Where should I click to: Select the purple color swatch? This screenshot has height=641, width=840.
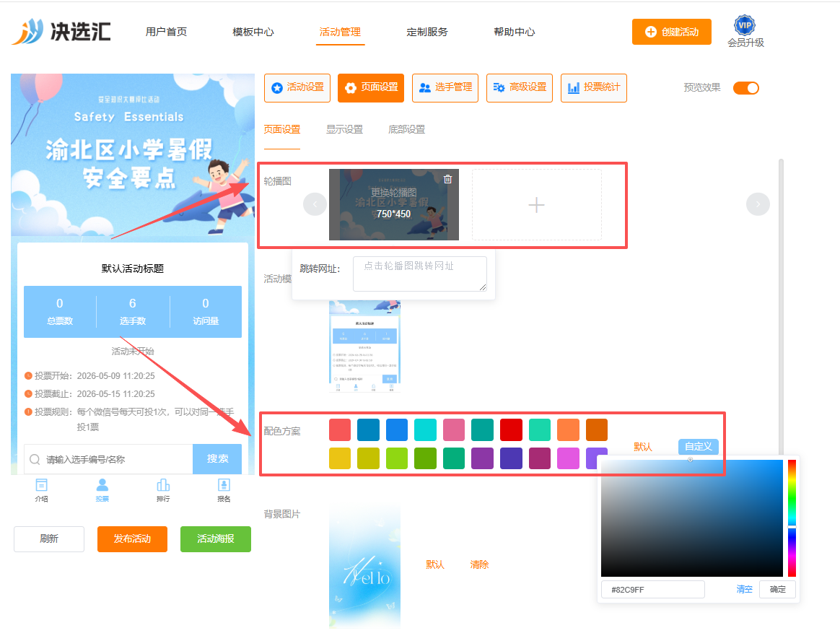point(482,458)
